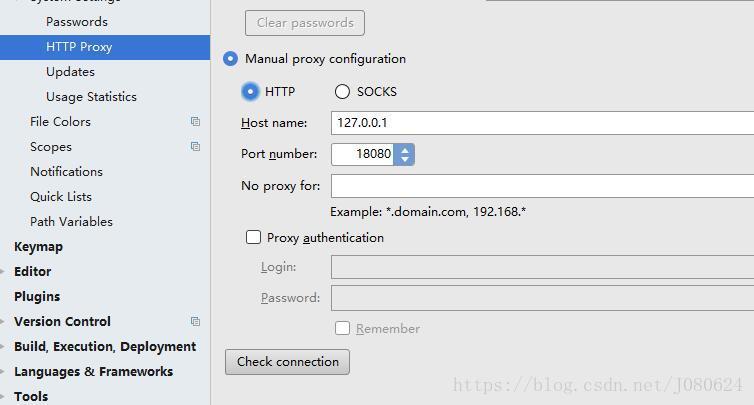Select Manual proxy configuration radio button
Viewport: 754px width, 405px height.
tap(231, 59)
